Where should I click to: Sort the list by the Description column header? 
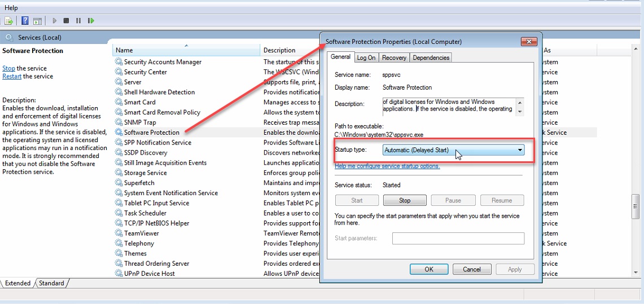290,50
